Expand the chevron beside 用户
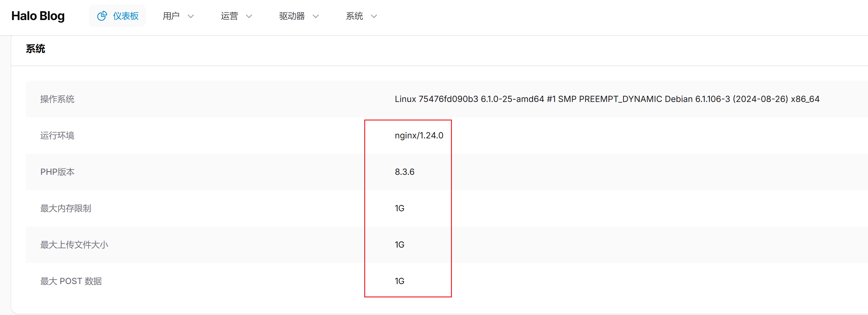Viewport: 868px width, 315px height. pos(191,16)
